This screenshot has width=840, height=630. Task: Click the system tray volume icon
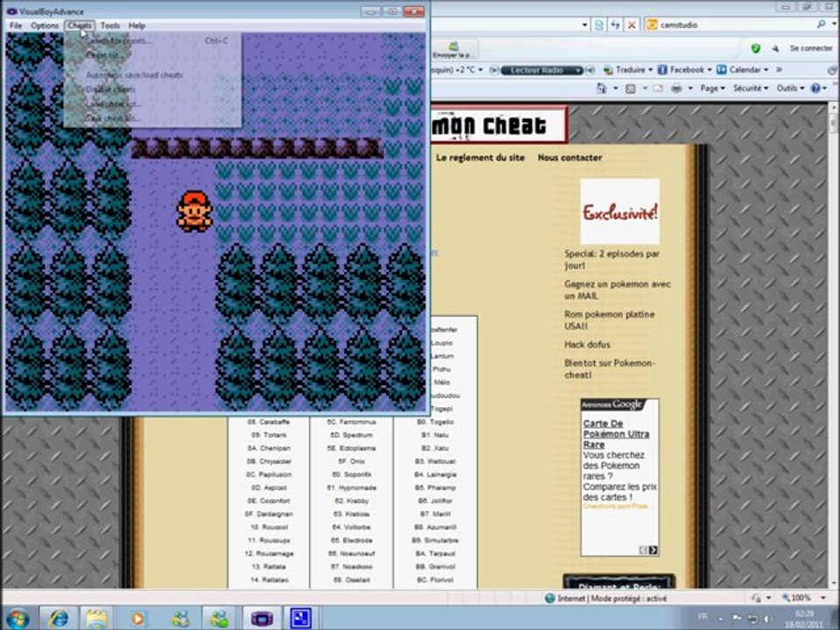tap(767, 619)
